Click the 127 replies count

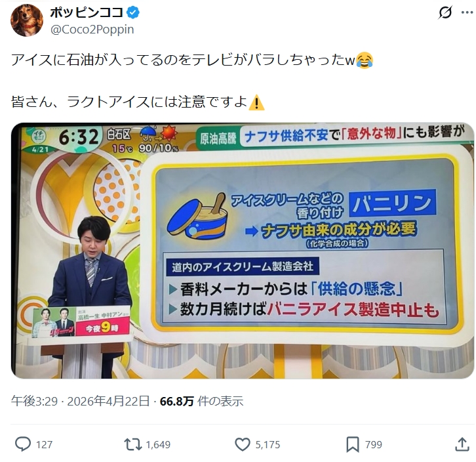[x=45, y=445]
